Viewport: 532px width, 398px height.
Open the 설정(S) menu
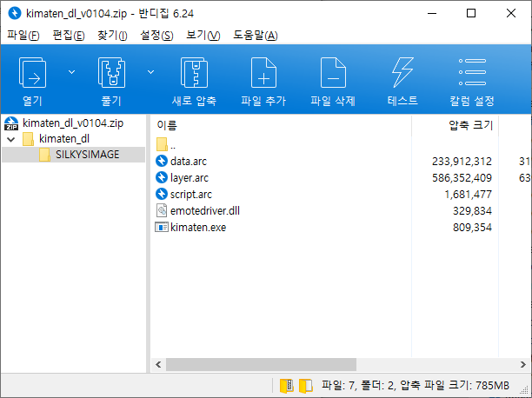pyautogui.click(x=156, y=36)
